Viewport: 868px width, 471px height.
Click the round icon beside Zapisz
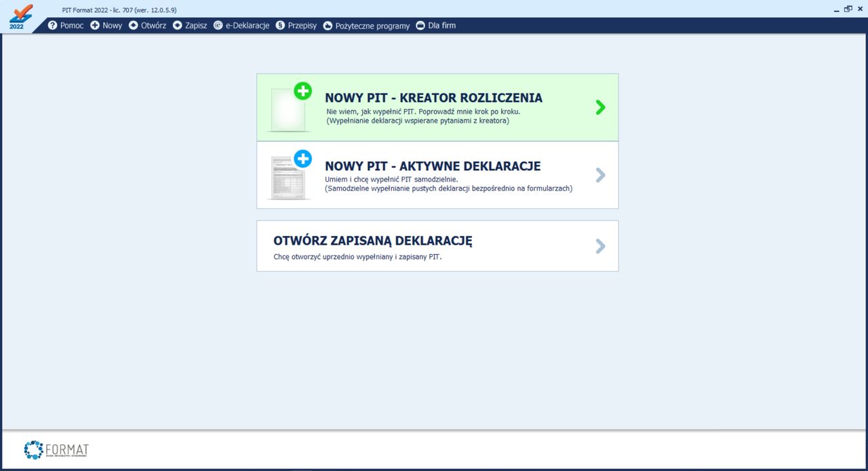tap(178, 26)
